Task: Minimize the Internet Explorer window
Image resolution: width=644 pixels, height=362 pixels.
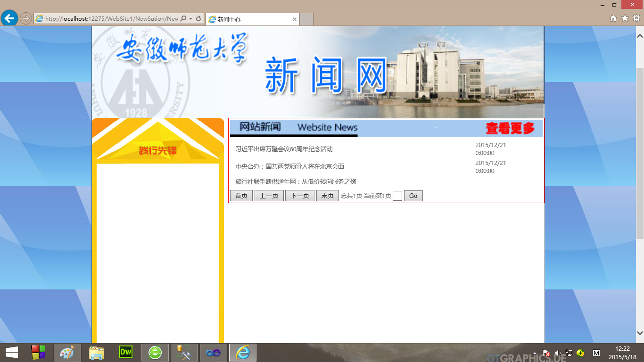Action: pyautogui.click(x=603, y=5)
